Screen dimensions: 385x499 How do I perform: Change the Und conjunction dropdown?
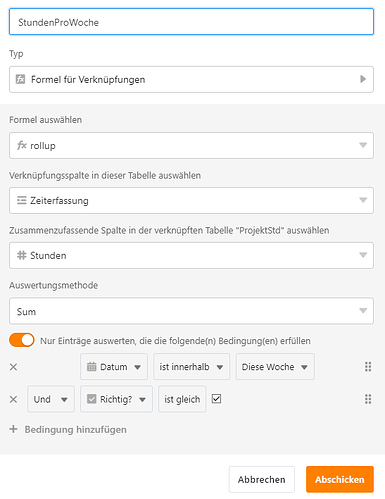[51, 399]
